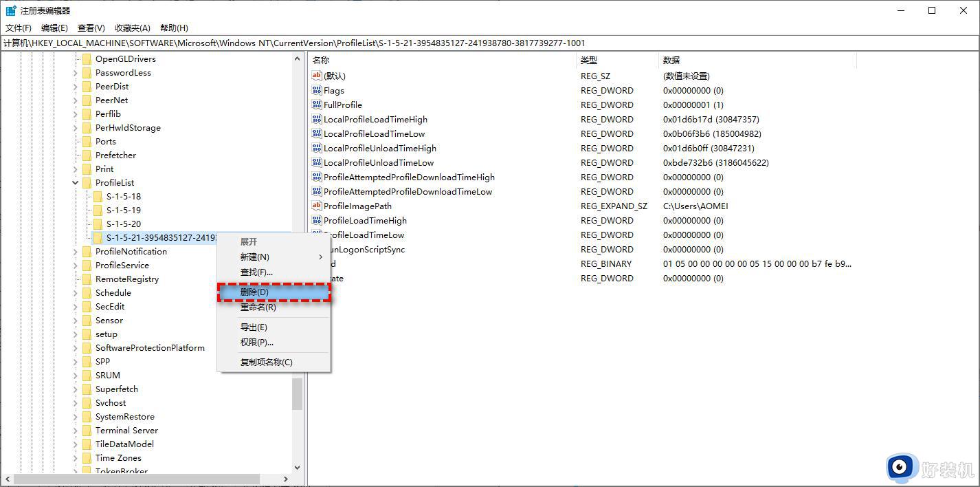
Task: Choose 复制项名称(C) in the context menu
Action: [274, 362]
